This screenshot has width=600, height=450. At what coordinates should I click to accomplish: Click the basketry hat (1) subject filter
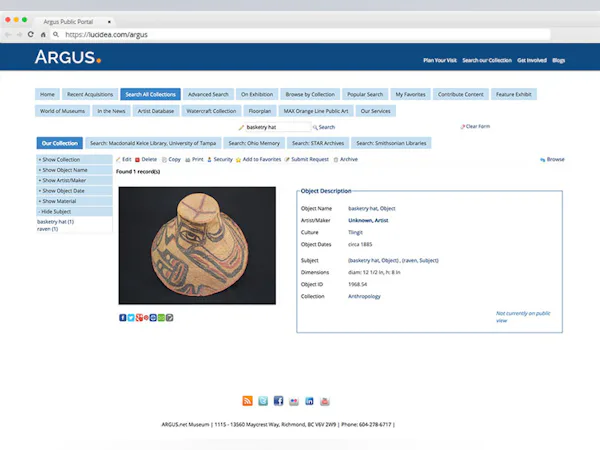[x=55, y=222]
